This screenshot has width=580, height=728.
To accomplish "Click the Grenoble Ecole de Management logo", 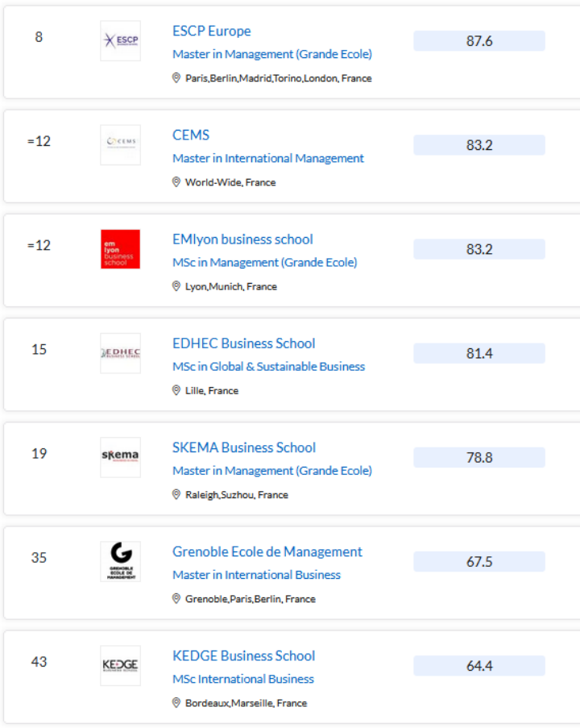I will click(120, 561).
